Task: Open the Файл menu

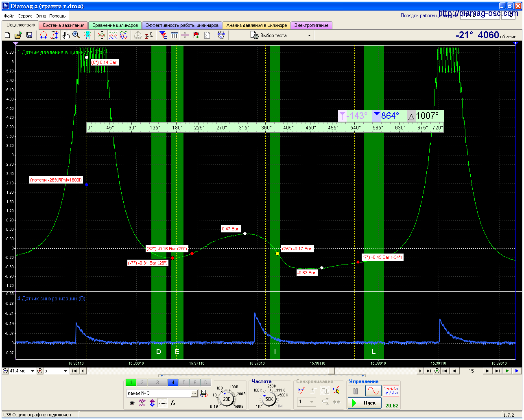Action: pyautogui.click(x=9, y=16)
